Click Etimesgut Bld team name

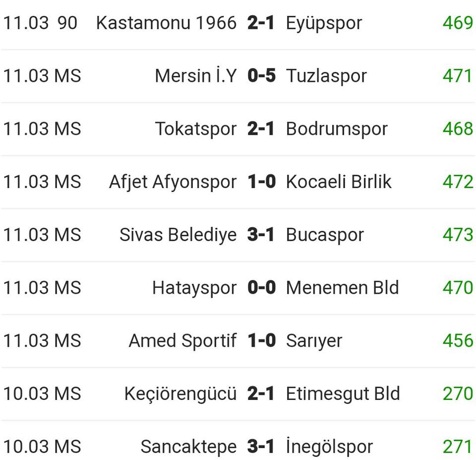point(343,394)
